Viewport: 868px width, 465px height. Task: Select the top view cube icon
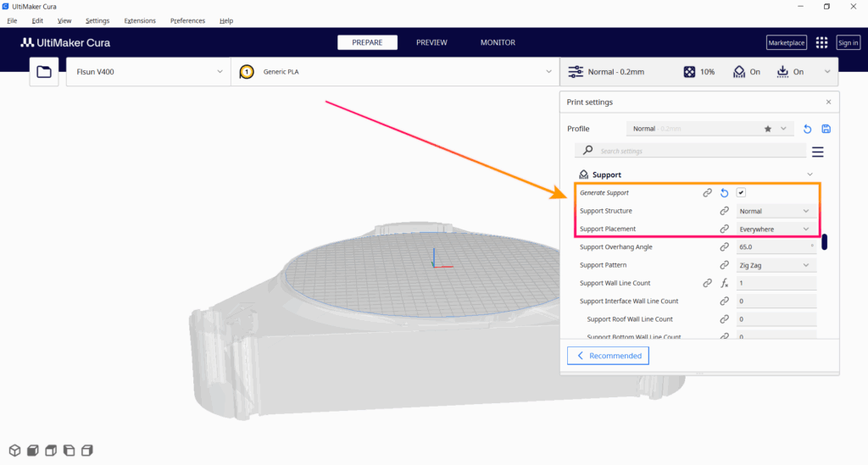point(51,451)
